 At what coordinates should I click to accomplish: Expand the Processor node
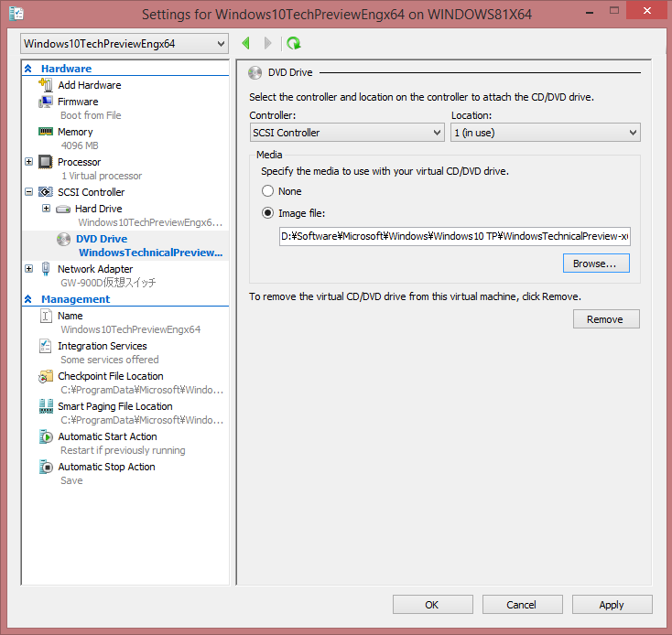[x=28, y=162]
